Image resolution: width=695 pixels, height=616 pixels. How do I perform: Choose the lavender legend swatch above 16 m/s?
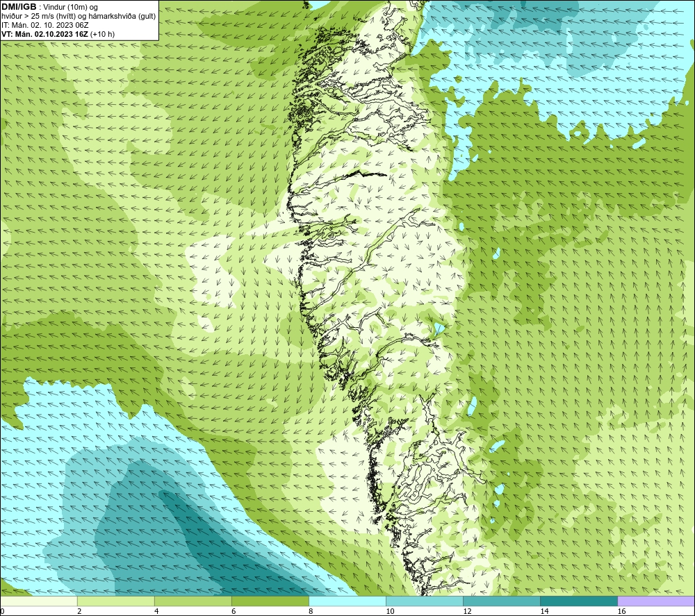[x=656, y=601]
